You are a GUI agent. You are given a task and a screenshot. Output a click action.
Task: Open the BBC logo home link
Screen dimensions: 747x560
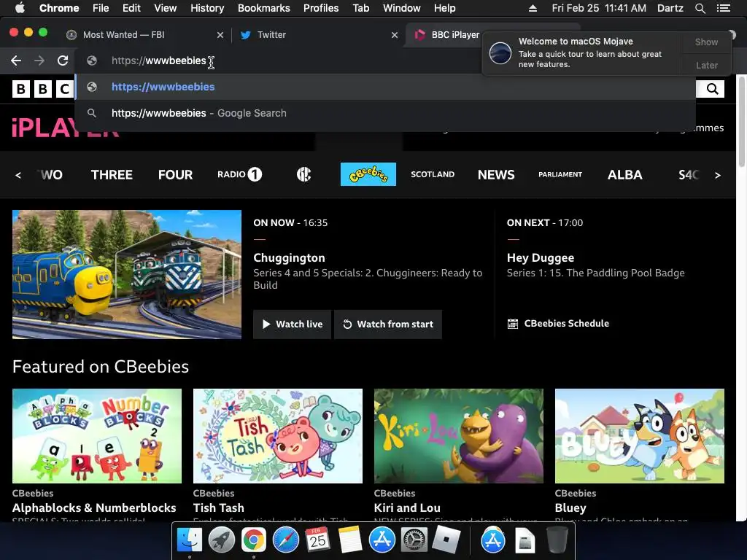click(42, 88)
